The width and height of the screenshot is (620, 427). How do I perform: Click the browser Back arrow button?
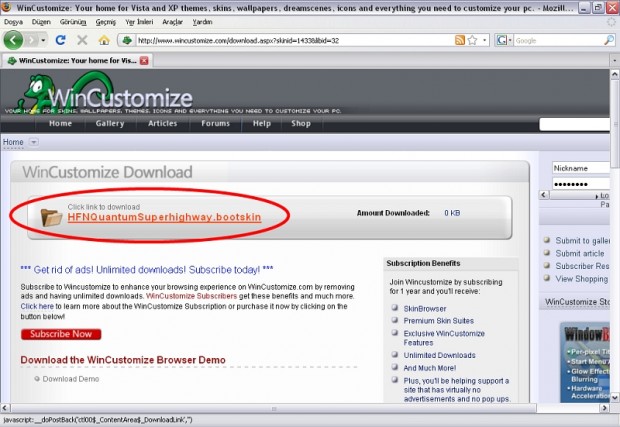point(13,40)
